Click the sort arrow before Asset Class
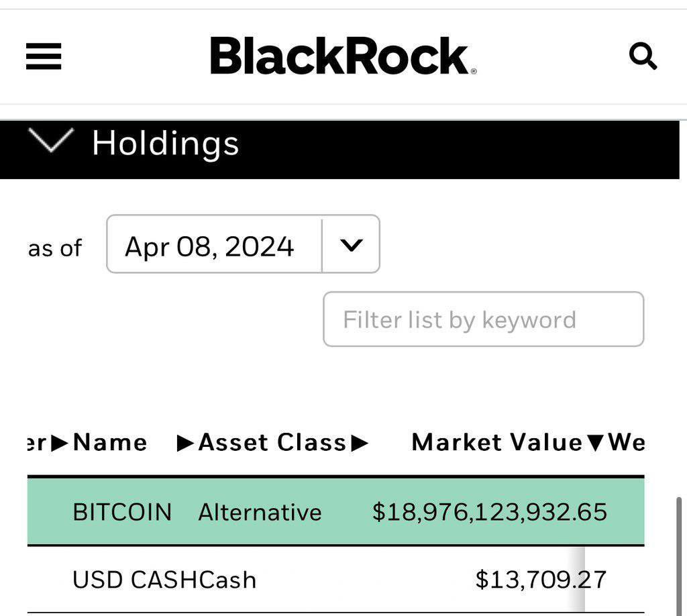This screenshot has width=687, height=616. click(x=185, y=443)
